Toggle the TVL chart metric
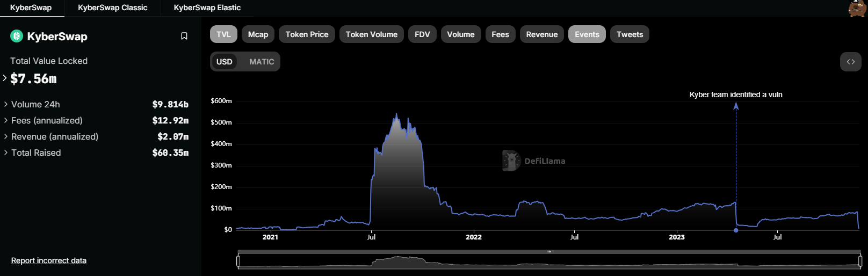 pos(223,34)
